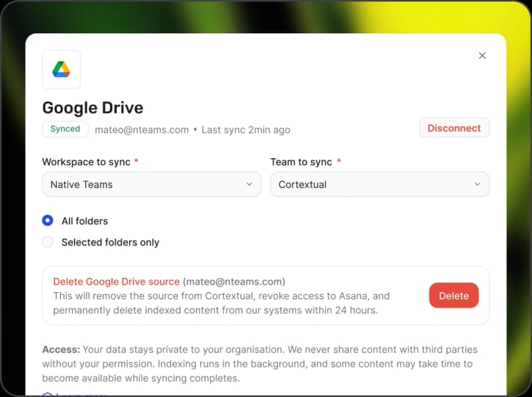This screenshot has height=397, width=532.
Task: Click the mateo@nteams.com account email beside Synced
Action: [141, 130]
